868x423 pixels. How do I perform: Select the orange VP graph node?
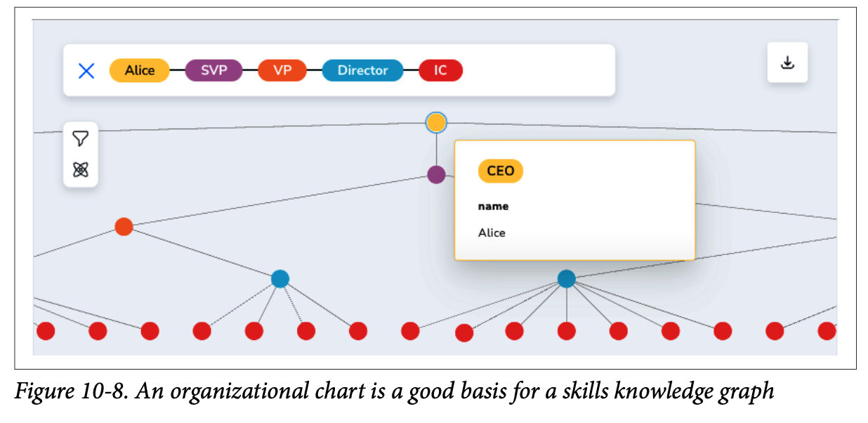tap(124, 227)
